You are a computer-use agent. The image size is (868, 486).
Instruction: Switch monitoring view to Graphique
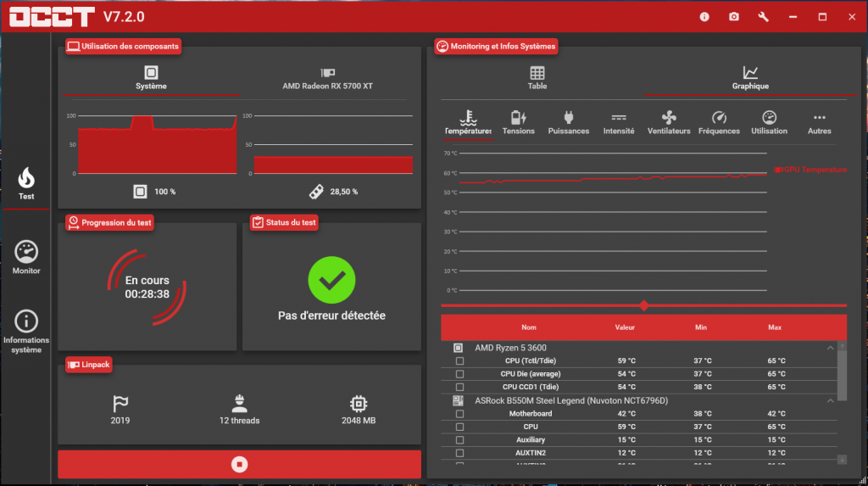[750, 78]
